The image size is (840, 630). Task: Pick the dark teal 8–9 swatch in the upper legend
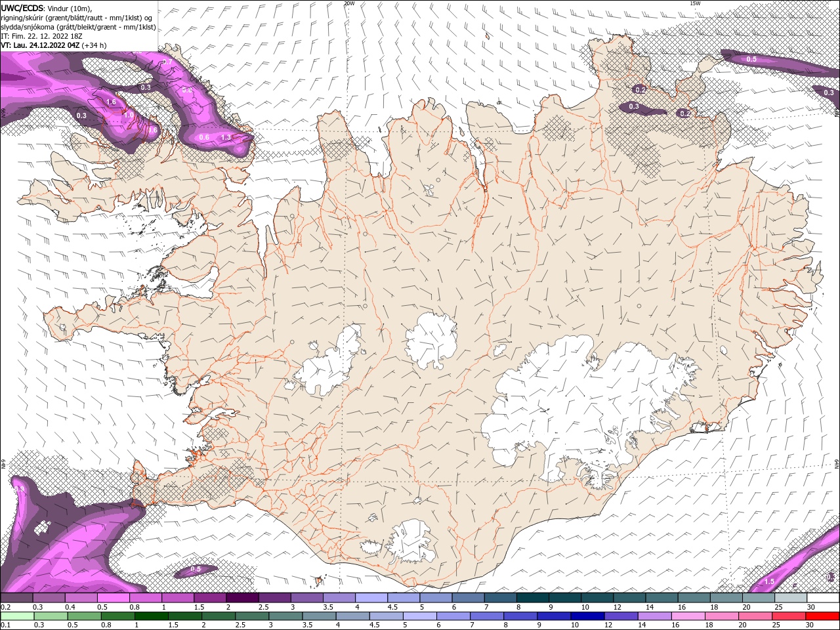point(532,598)
